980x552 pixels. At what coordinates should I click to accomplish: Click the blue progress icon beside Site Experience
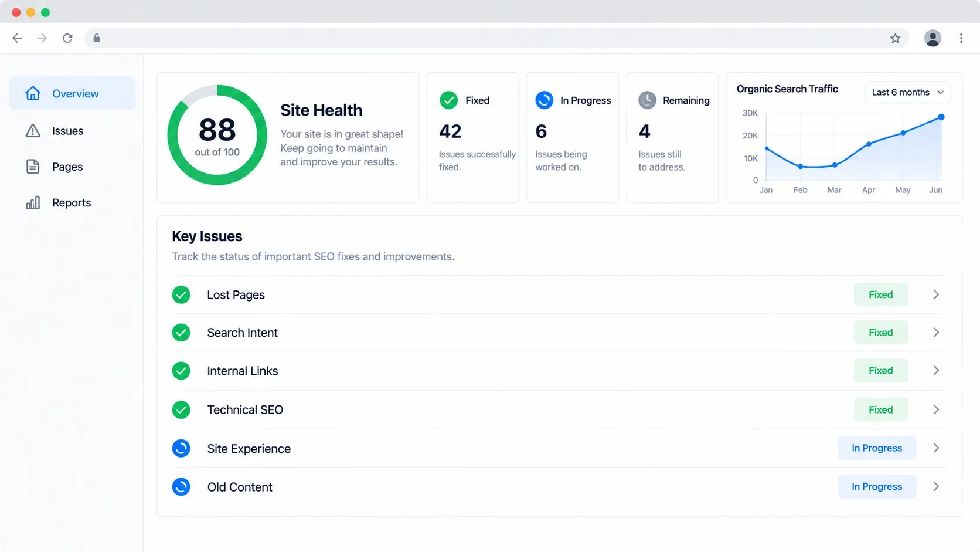(181, 448)
